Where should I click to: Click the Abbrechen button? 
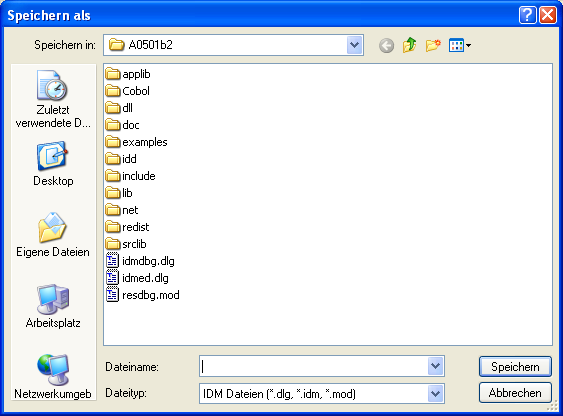[x=515, y=393]
